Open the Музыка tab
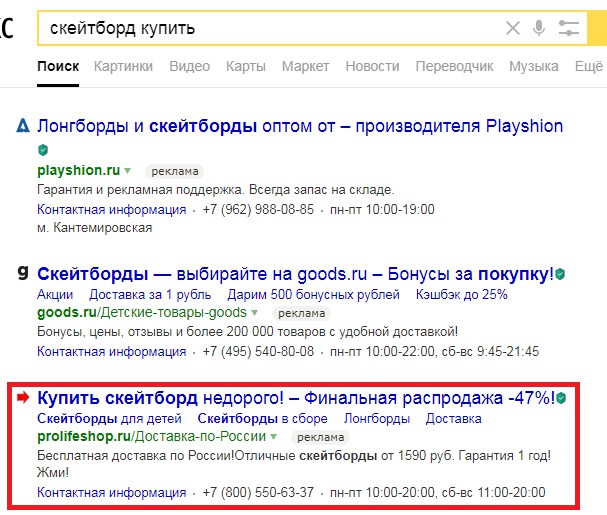Viewport: 607px width, 515px height. 534,66
